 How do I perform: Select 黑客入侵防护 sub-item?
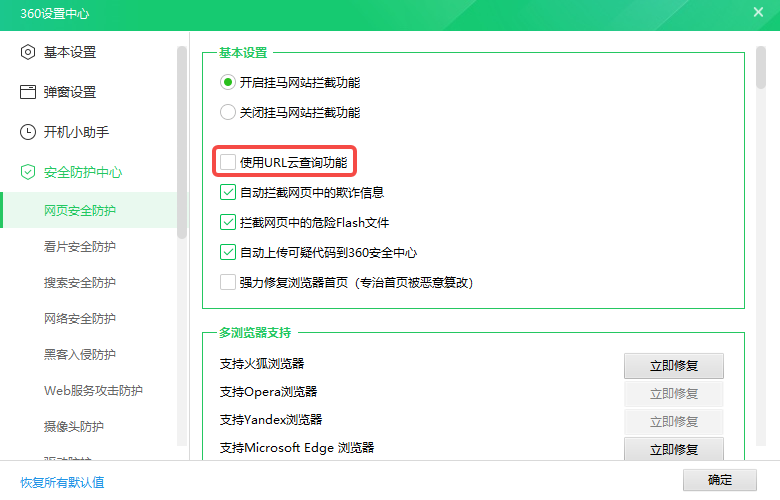coord(80,354)
